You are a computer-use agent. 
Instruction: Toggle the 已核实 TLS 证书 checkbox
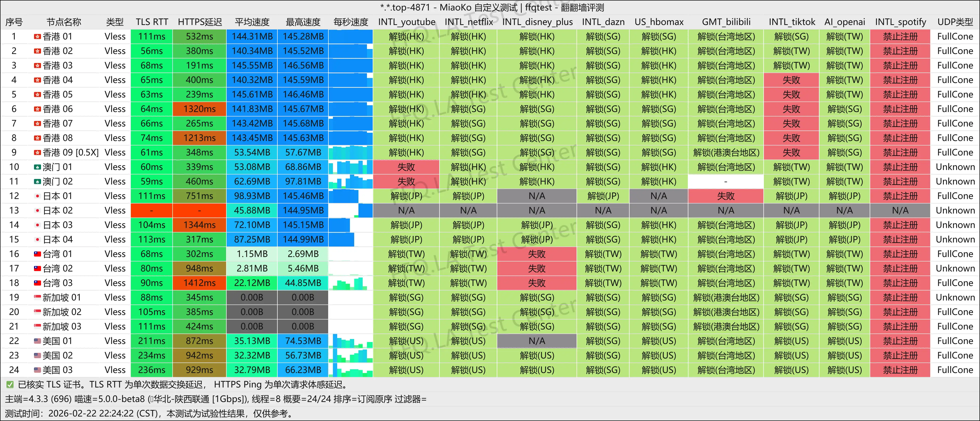(10, 384)
